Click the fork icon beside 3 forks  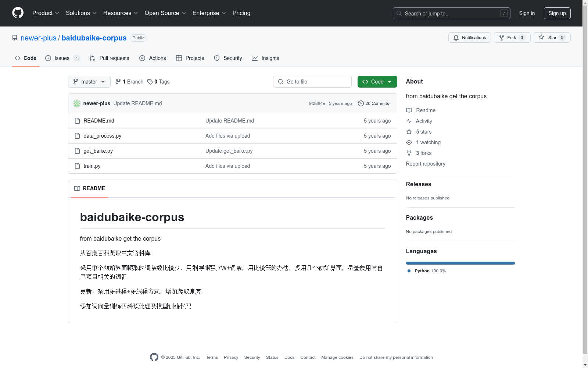[x=409, y=153]
